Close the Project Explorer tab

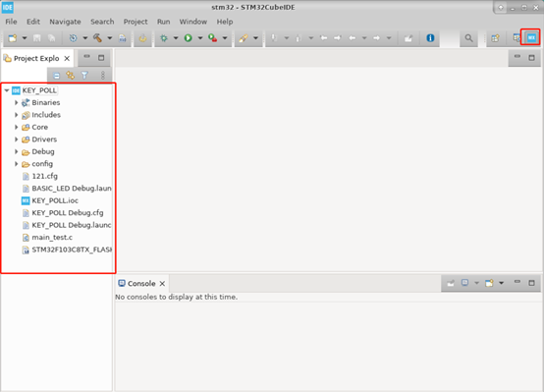pos(67,59)
